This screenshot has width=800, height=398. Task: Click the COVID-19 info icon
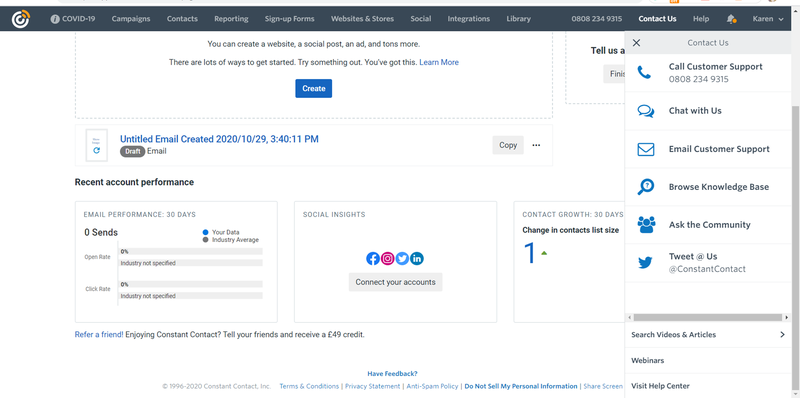pos(55,19)
